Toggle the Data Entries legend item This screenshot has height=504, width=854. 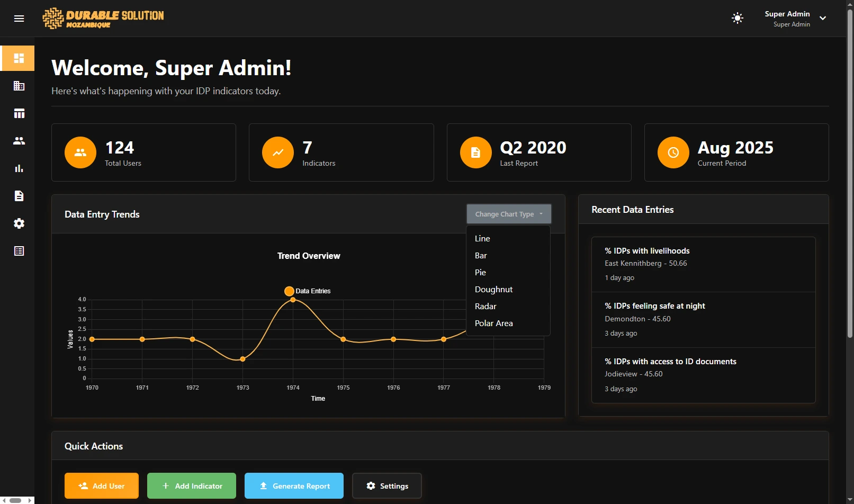coord(308,291)
